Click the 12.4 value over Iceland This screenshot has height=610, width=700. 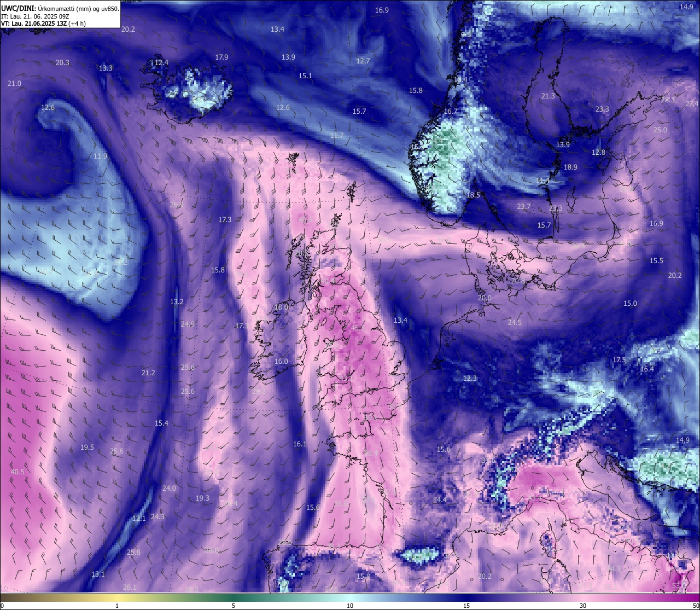tap(161, 63)
